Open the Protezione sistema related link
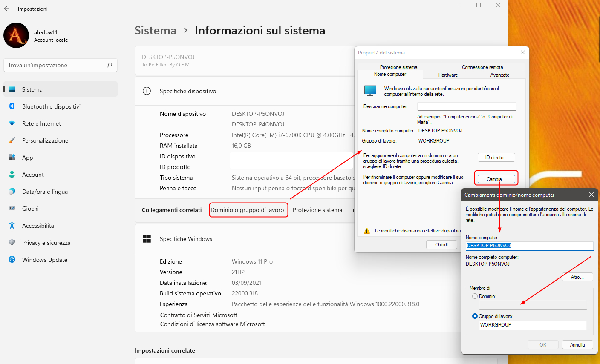 [317, 210]
